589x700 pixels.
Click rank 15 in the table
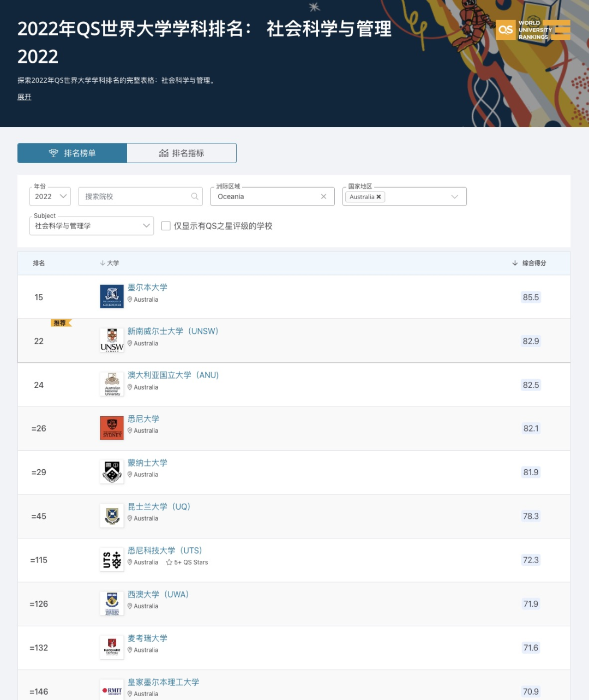coord(39,297)
